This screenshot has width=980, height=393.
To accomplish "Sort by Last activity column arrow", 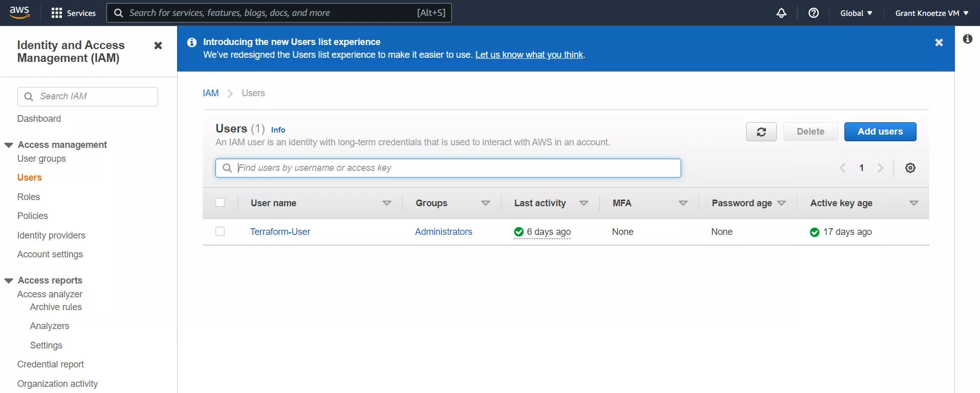I will [584, 203].
